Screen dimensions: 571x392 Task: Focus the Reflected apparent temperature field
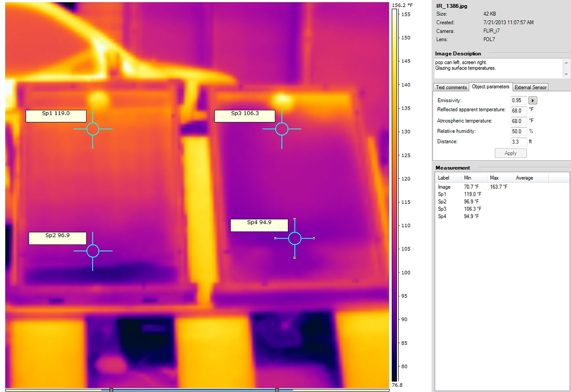(518, 110)
